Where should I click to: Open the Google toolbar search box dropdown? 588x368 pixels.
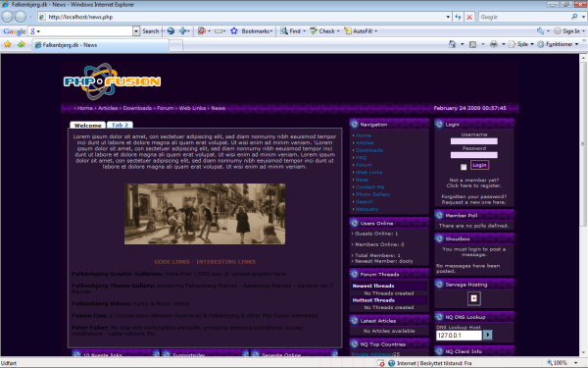coord(136,31)
